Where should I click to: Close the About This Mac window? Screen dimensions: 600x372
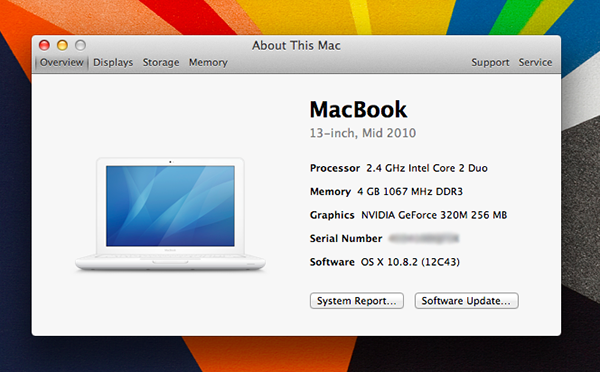point(44,45)
